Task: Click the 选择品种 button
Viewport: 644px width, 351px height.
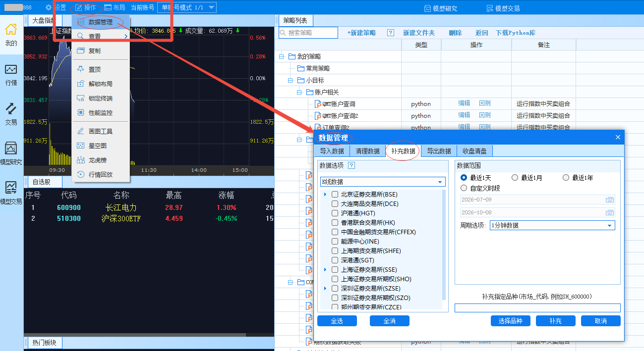Action: point(511,321)
